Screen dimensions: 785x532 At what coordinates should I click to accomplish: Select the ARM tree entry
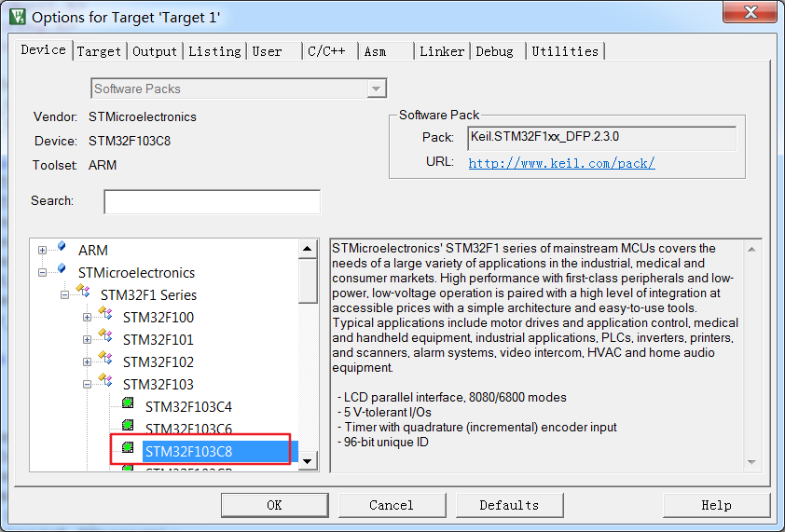pos(93,251)
